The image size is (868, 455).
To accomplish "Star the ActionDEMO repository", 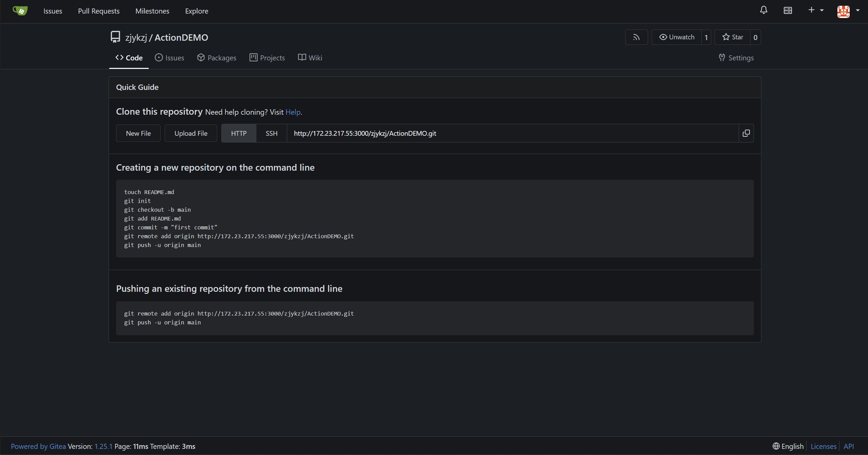I will 733,37.
